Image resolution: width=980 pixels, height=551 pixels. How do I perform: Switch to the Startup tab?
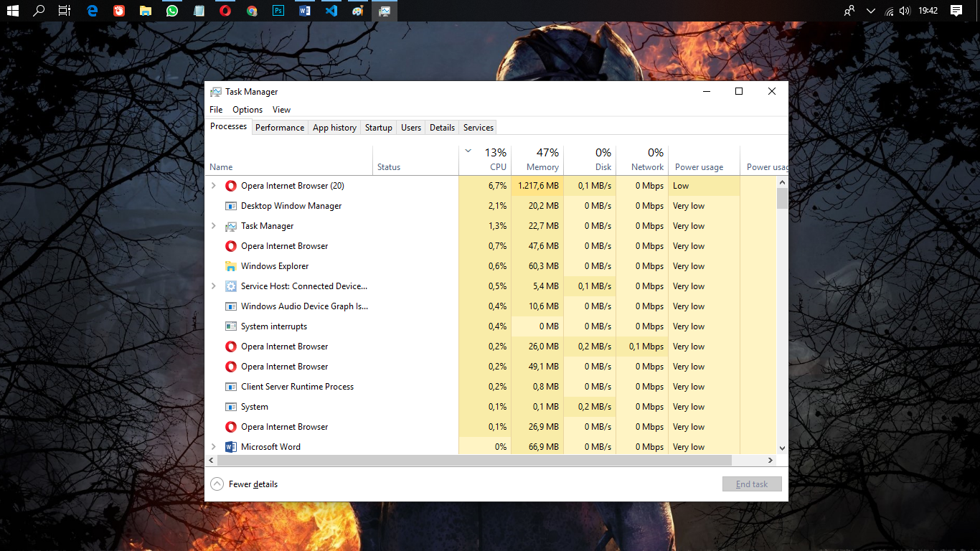pyautogui.click(x=379, y=128)
